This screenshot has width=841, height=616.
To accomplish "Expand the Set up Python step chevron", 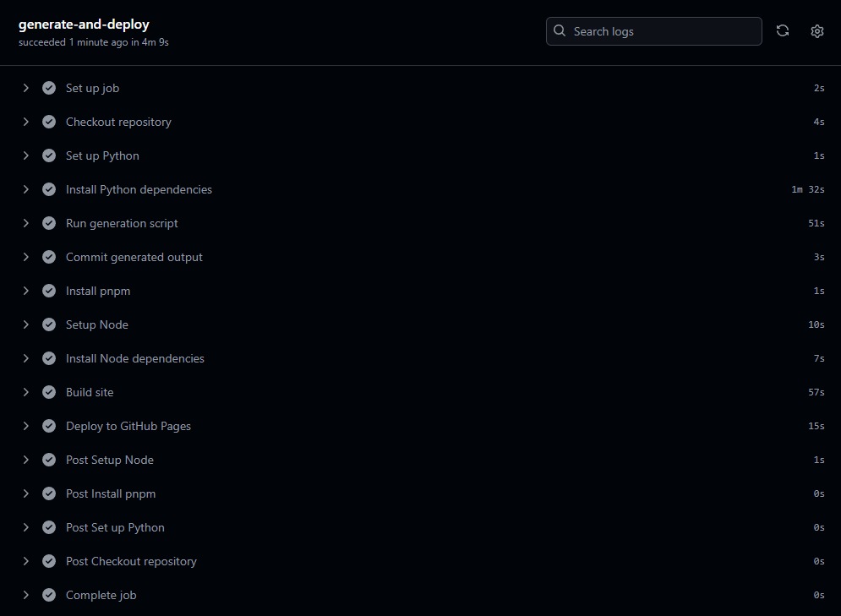I will coord(25,155).
